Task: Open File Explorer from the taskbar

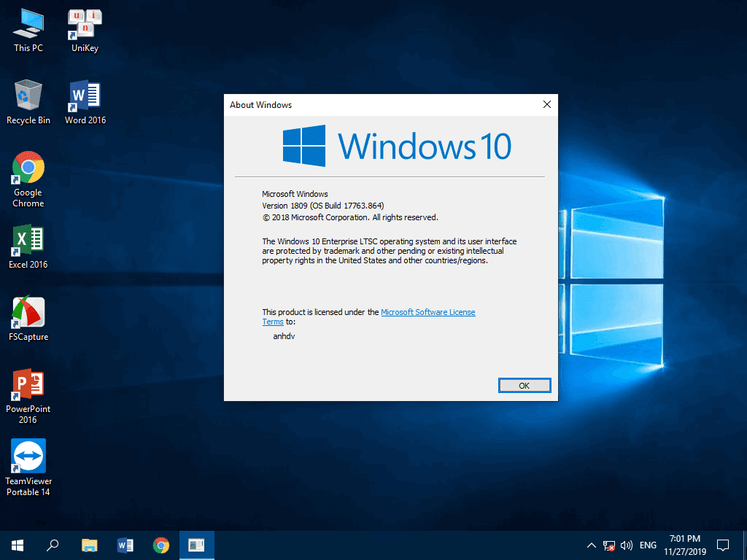Action: [89, 545]
